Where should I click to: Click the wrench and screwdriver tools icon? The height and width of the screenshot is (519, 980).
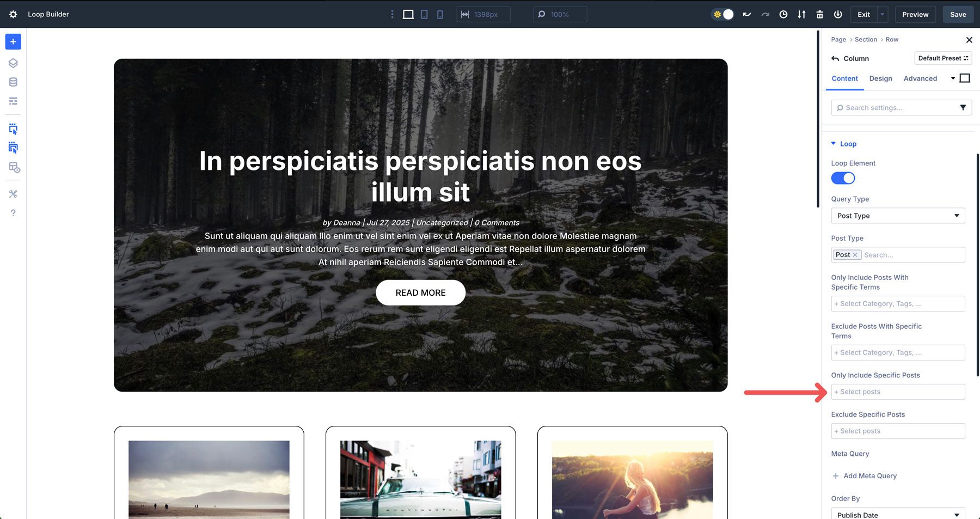tap(13, 193)
